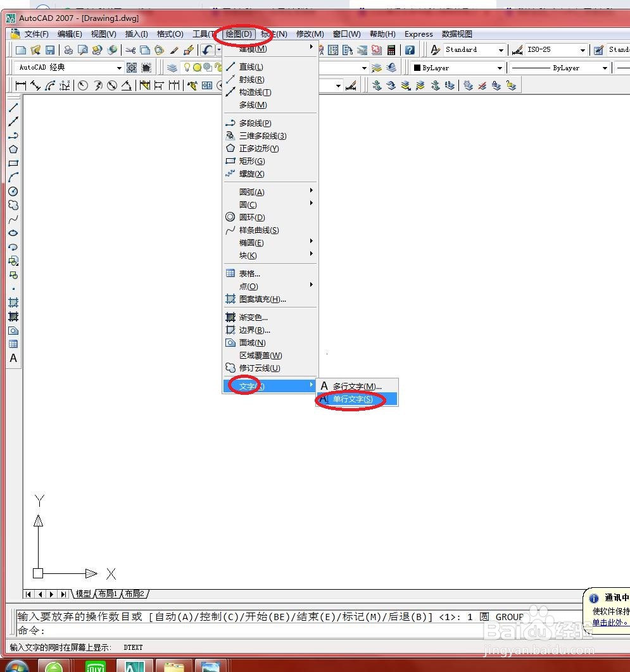Viewport: 630px width, 672px height.
Task: Open the Standard text style dropdown
Action: (x=500, y=50)
